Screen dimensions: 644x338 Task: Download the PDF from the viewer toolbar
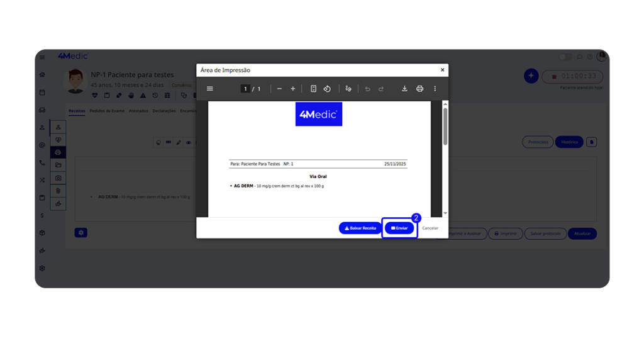[405, 89]
